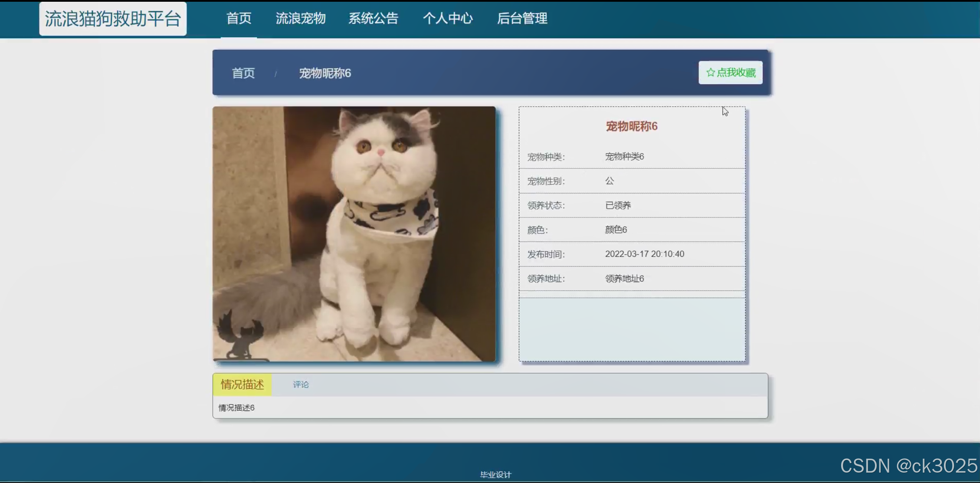The height and width of the screenshot is (483, 980).
Task: Open the 系统公告 navigation item
Action: tap(373, 18)
